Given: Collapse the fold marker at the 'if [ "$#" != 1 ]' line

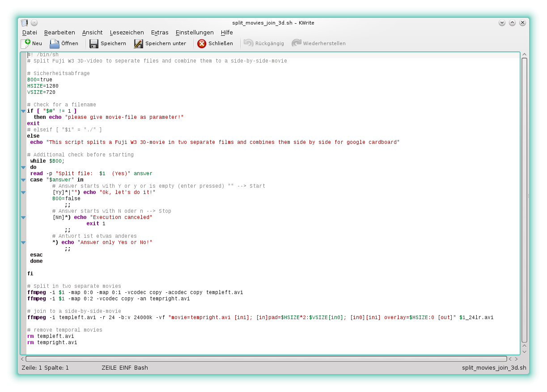Looking at the screenshot, I should [23, 111].
